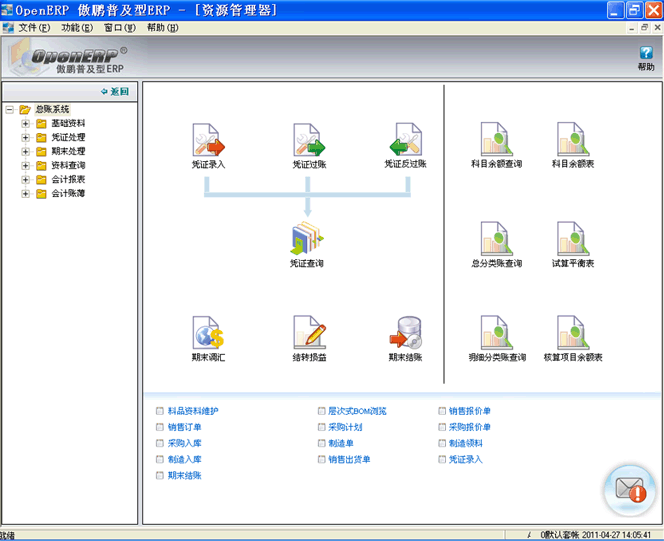The height and width of the screenshot is (541, 664).
Task: Launch the 凭证查询 voucher query icon
Action: pos(308,240)
